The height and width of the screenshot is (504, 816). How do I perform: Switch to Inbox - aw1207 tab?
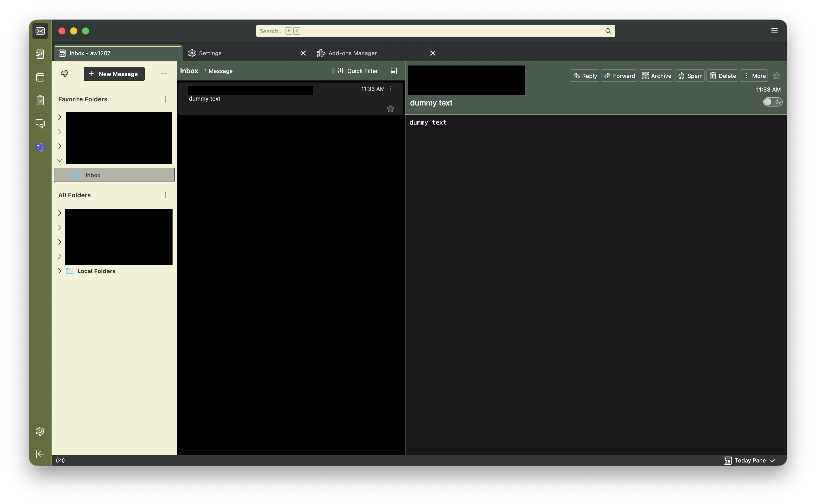tap(117, 53)
